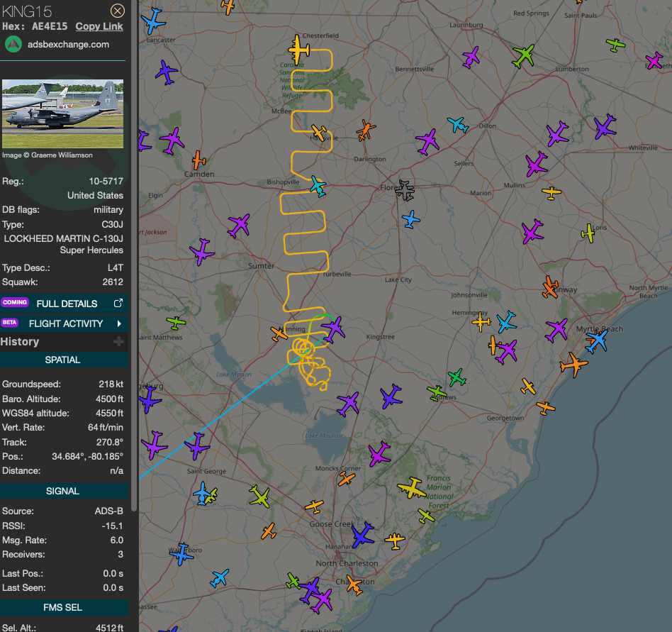This screenshot has height=632, width=672.
Task: Click the FULL DETAILS button
Action: tap(67, 304)
